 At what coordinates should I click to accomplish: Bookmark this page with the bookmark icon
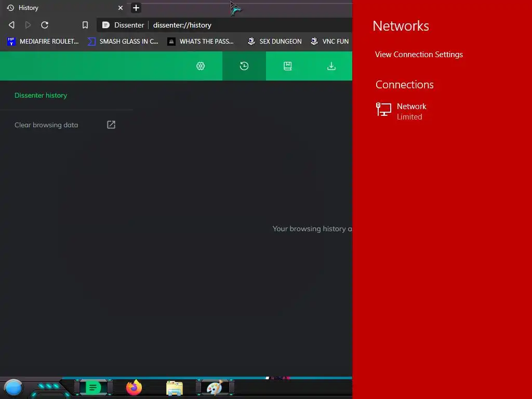pyautogui.click(x=85, y=25)
